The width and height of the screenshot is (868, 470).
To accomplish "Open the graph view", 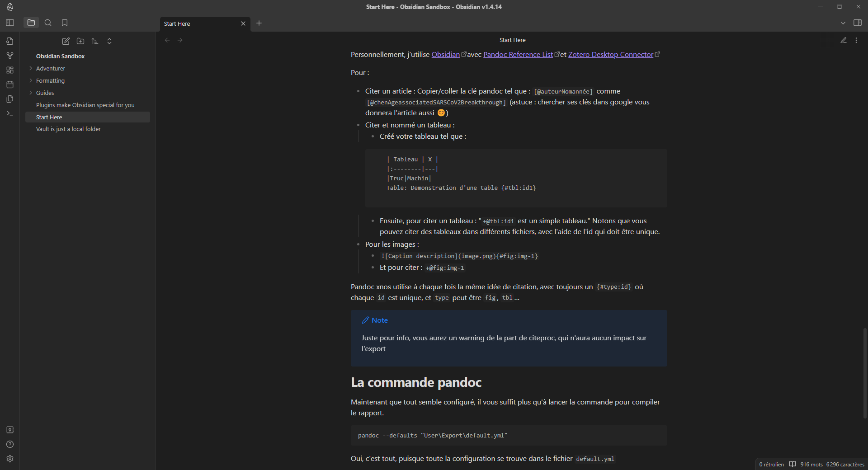I will pyautogui.click(x=10, y=55).
